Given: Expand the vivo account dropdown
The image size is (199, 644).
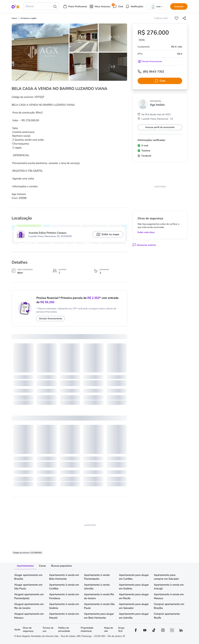Looking at the screenshot, I should (157, 7).
